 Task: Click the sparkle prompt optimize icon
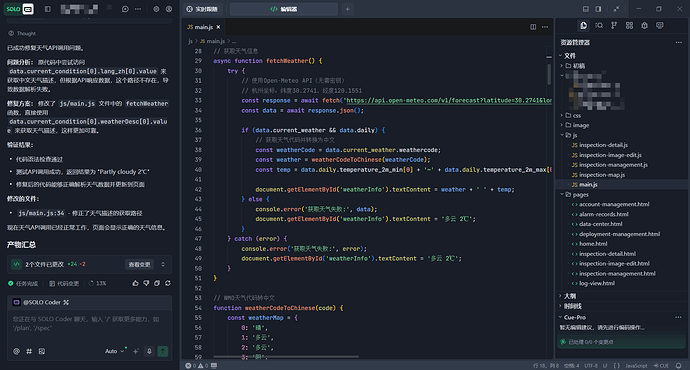point(136,351)
